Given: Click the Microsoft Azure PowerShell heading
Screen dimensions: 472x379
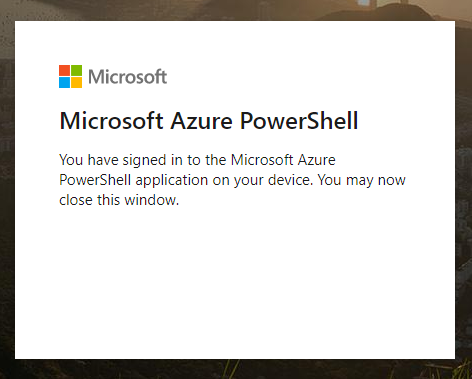Looking at the screenshot, I should point(209,120).
